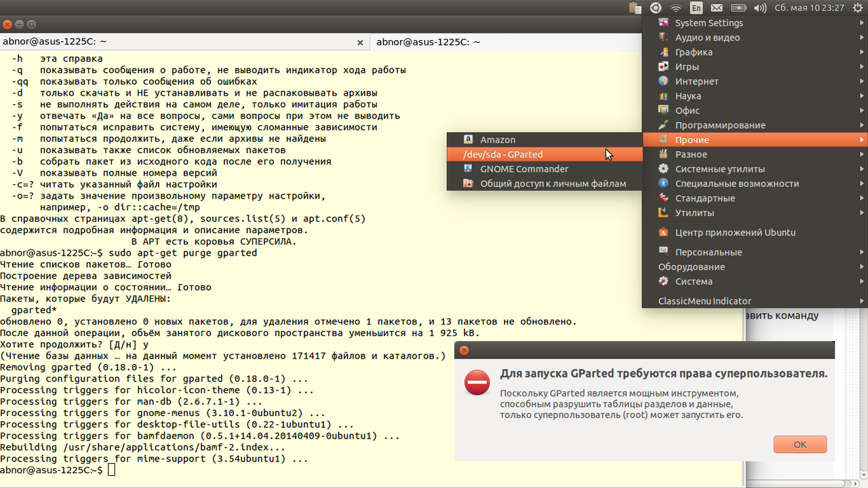Click the Специальные возможности accessibility icon
868x488 pixels.
(x=663, y=184)
